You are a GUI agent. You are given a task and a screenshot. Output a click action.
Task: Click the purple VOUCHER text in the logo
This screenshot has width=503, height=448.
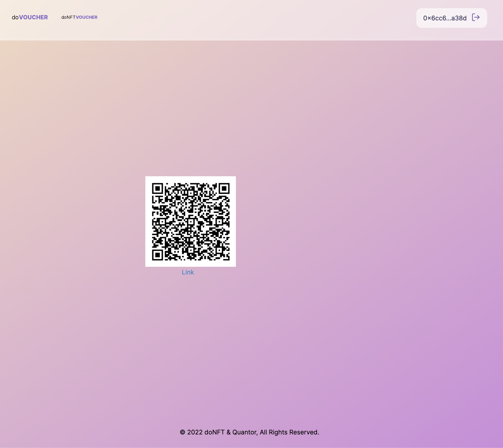pos(34,17)
